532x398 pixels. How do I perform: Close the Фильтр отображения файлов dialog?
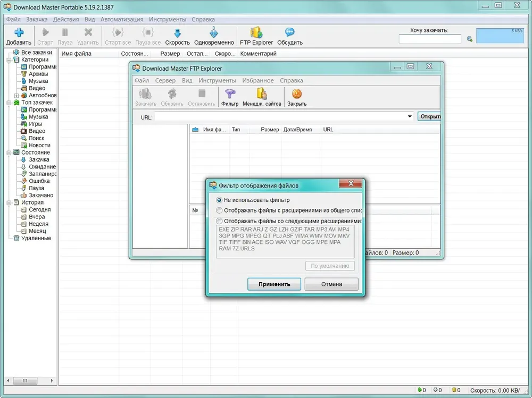pyautogui.click(x=351, y=183)
